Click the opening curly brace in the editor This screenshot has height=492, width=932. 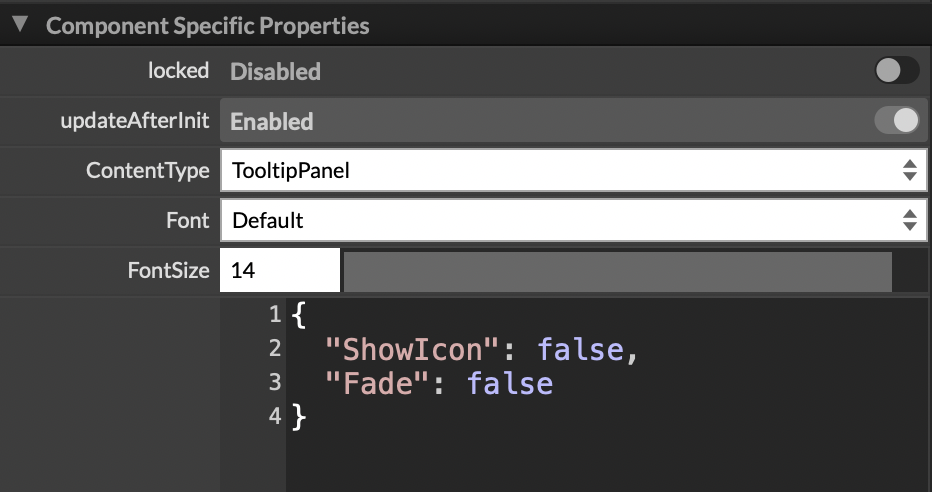(x=298, y=315)
